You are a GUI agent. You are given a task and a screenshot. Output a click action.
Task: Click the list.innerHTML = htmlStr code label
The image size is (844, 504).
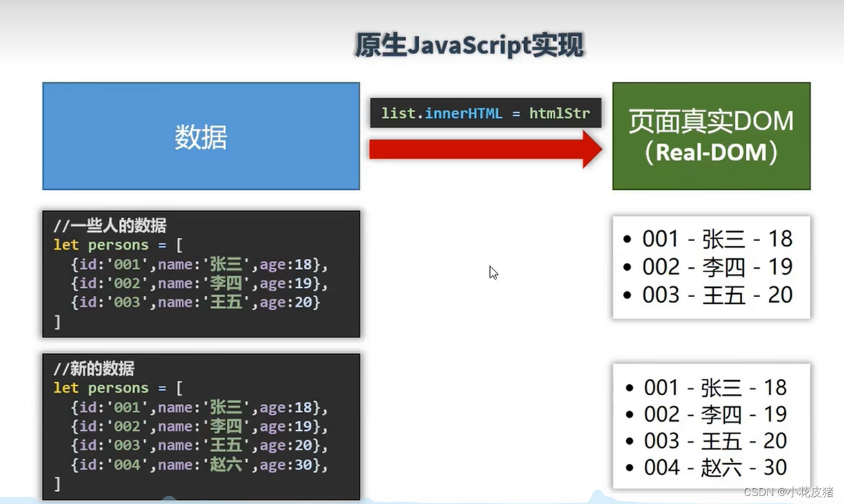(x=485, y=113)
